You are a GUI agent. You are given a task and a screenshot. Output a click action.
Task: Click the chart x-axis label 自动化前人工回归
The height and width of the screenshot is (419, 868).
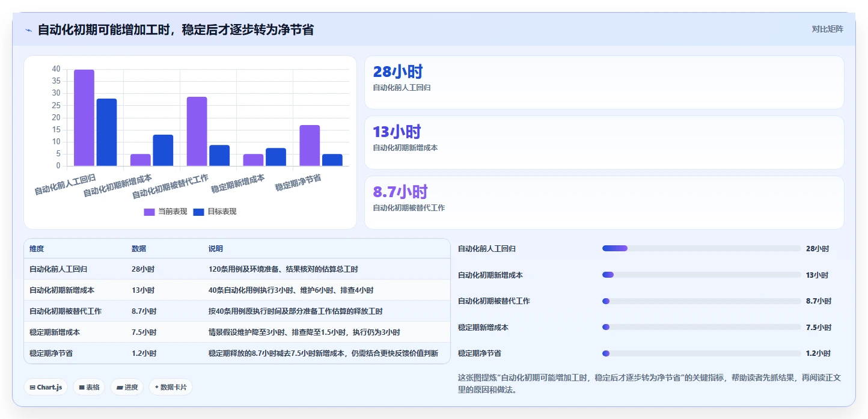(x=65, y=183)
